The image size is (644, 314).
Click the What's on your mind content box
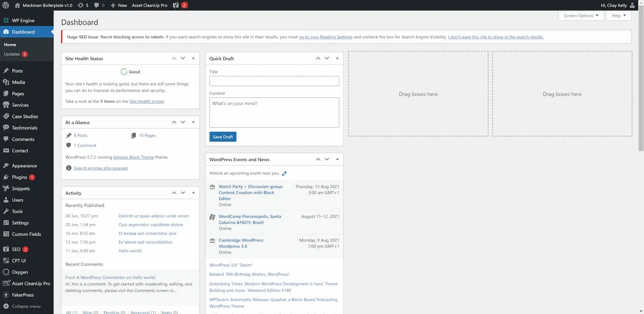[x=274, y=113]
